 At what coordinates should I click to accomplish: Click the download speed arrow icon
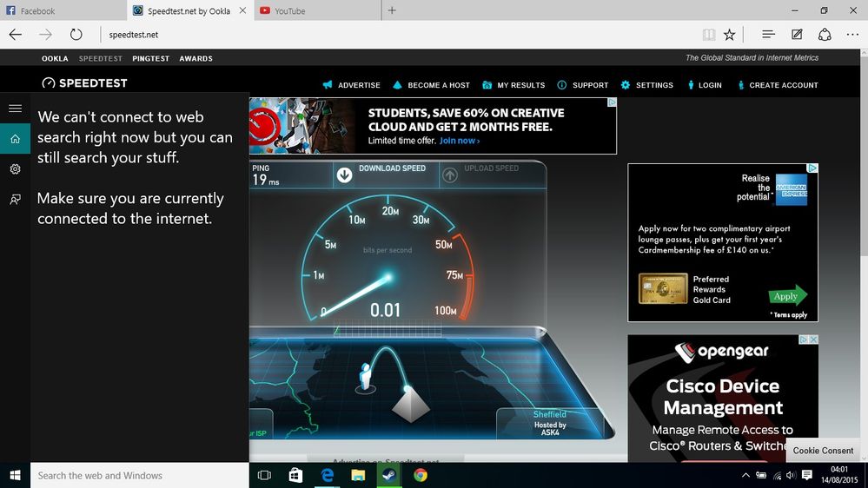pyautogui.click(x=344, y=175)
